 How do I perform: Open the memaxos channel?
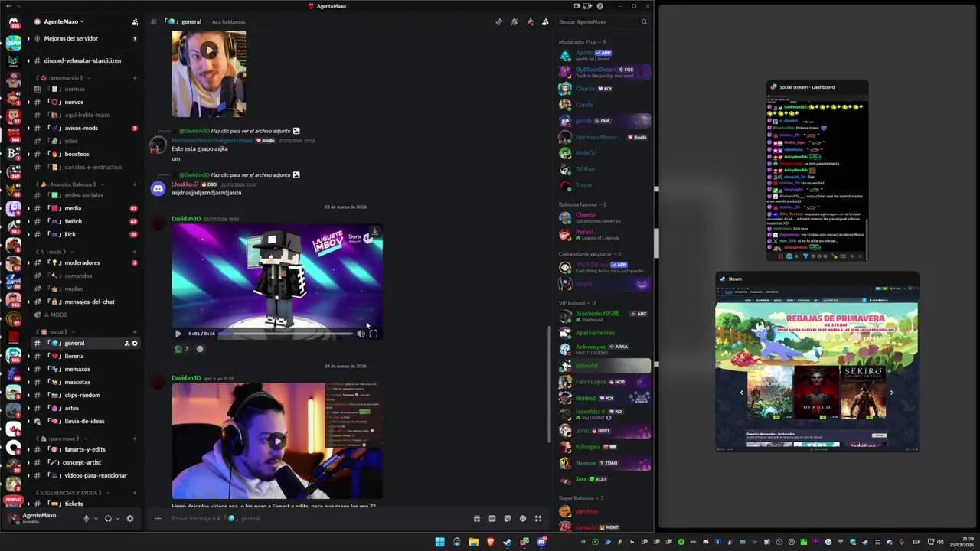click(x=84, y=369)
